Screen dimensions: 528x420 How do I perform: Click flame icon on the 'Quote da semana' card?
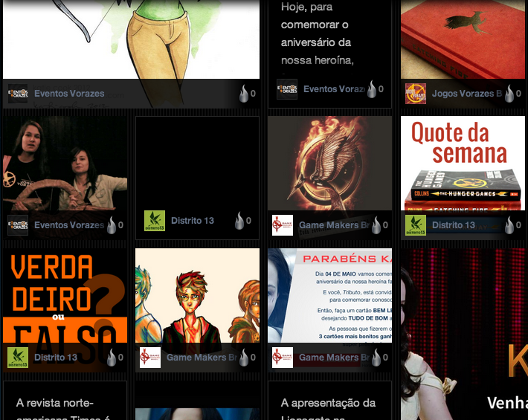click(x=509, y=225)
